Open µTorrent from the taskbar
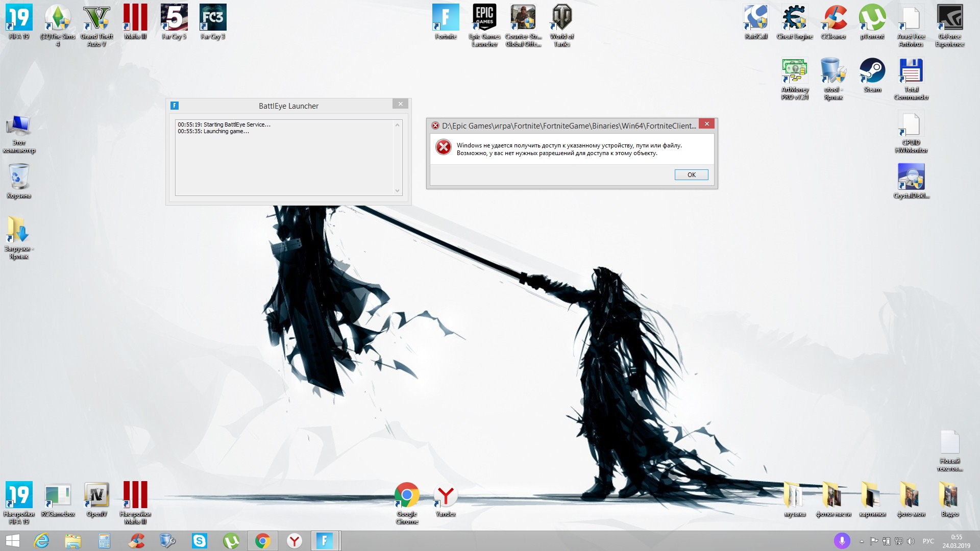 click(231, 541)
